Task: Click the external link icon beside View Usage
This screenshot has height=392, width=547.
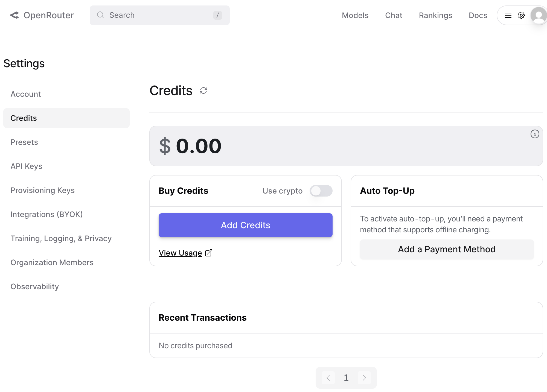Action: tap(209, 253)
